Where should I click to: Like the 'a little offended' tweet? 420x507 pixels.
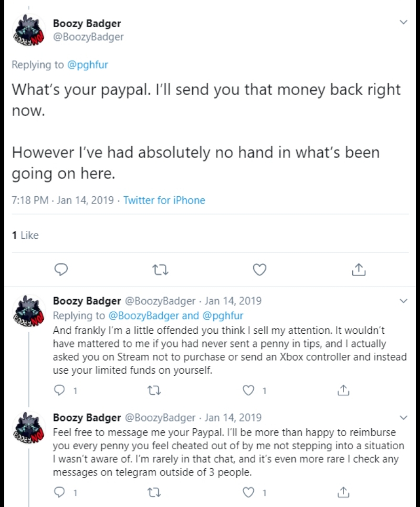pos(248,390)
